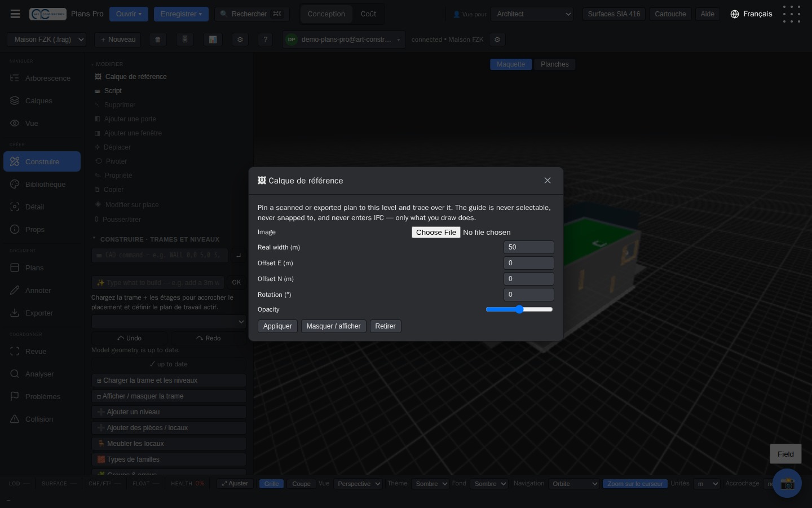Toggle the Coupe section view
Viewport: 812px width, 508px height.
pyautogui.click(x=301, y=484)
